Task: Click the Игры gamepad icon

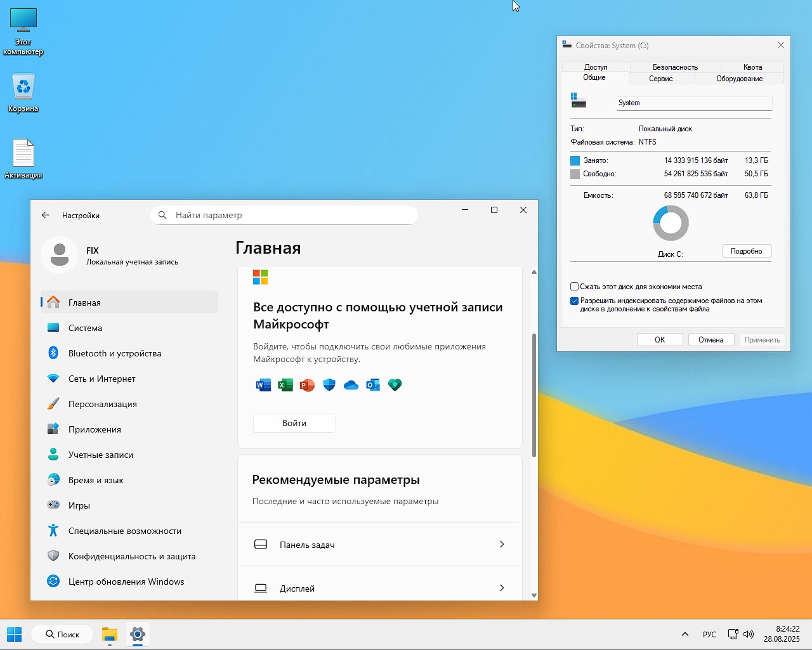Action: (x=53, y=505)
